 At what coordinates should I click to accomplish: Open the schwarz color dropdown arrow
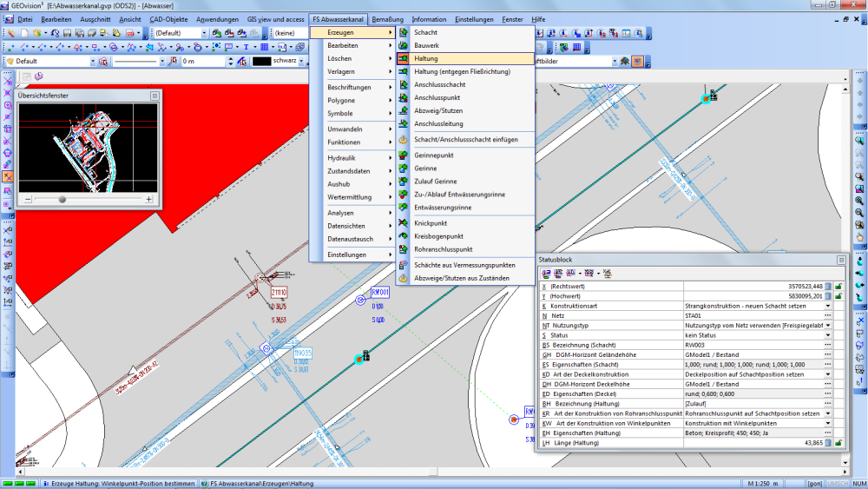(x=301, y=61)
